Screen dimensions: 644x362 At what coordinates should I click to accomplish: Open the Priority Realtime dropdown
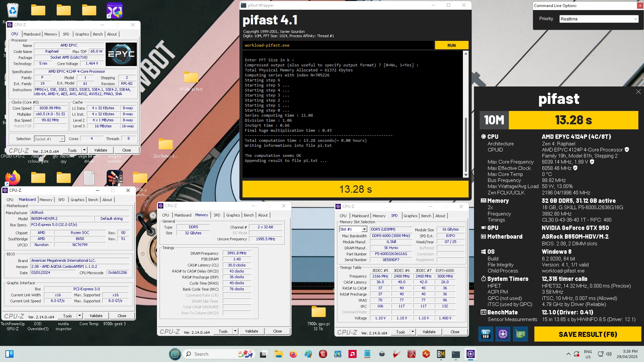pyautogui.click(x=599, y=19)
